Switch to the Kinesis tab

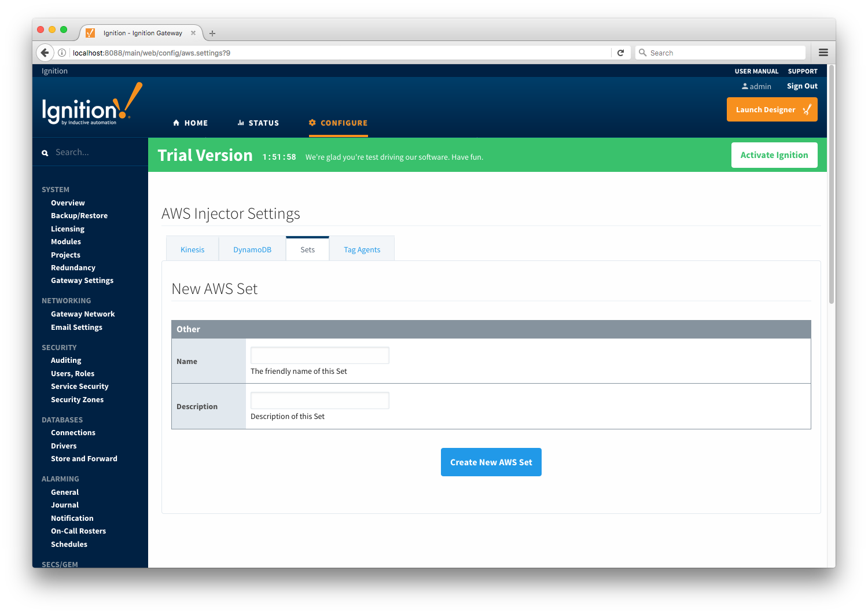pos(192,249)
